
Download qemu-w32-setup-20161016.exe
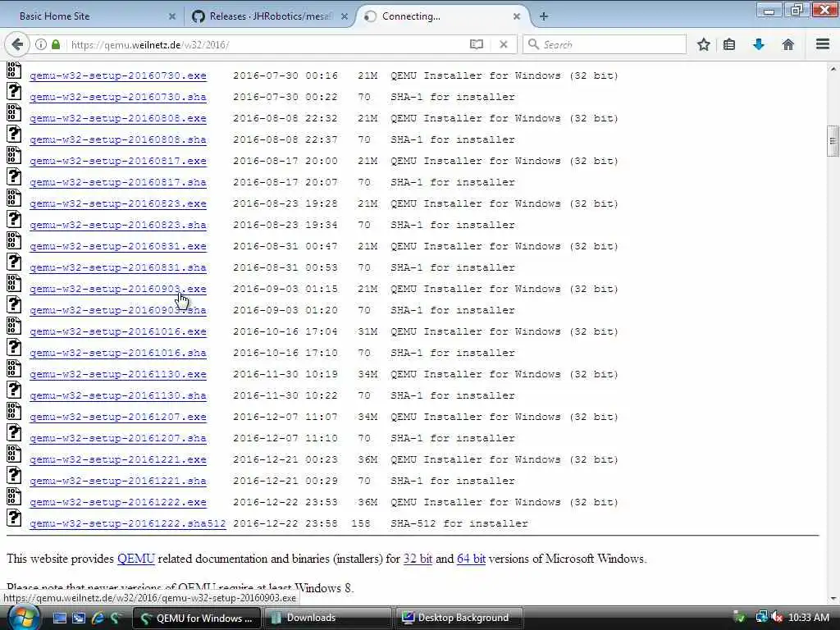[x=118, y=331]
